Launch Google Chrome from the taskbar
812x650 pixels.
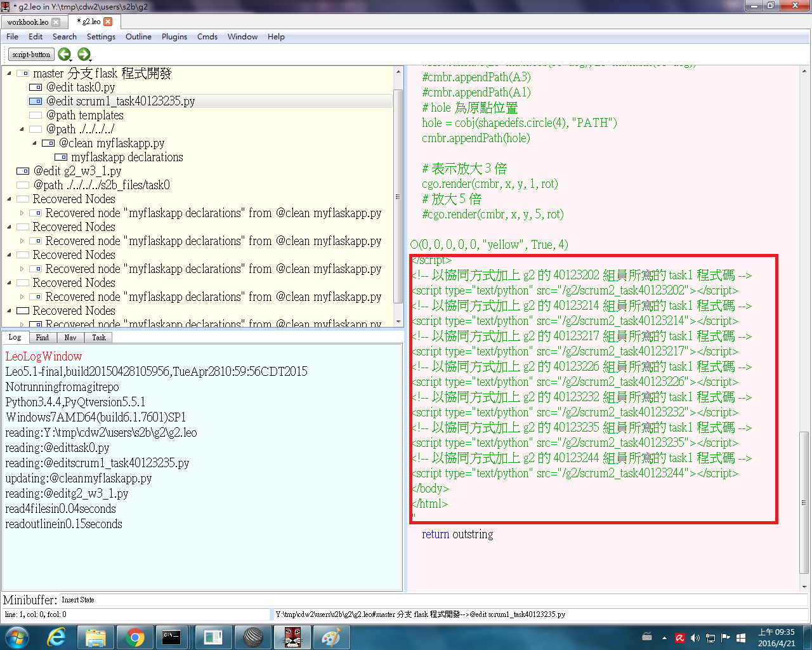click(134, 637)
